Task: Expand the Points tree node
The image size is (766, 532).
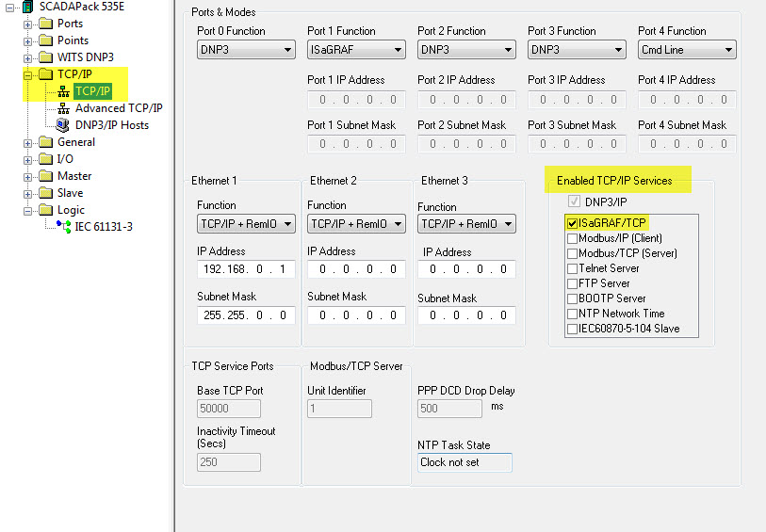Action: pyautogui.click(x=28, y=41)
